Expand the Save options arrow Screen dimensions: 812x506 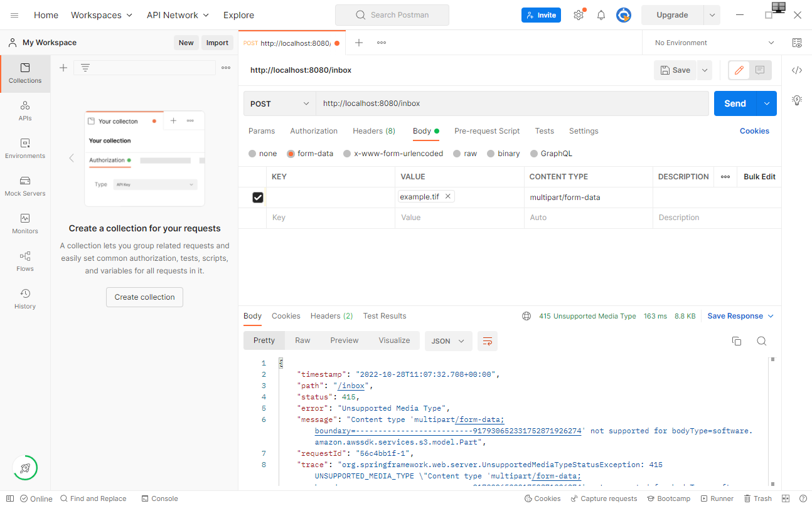click(705, 70)
